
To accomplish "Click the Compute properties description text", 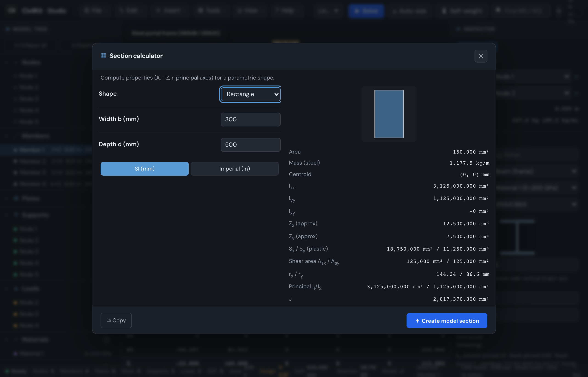I will click(x=187, y=78).
